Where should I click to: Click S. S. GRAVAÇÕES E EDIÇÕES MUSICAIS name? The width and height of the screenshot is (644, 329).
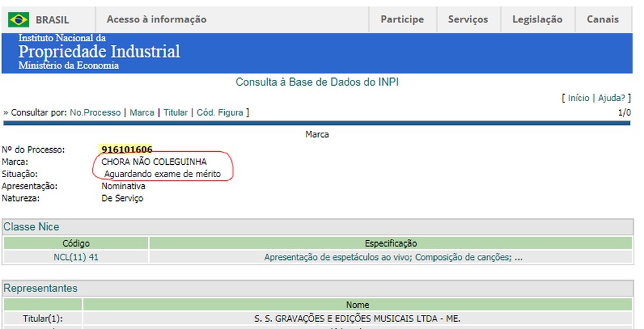(357, 318)
